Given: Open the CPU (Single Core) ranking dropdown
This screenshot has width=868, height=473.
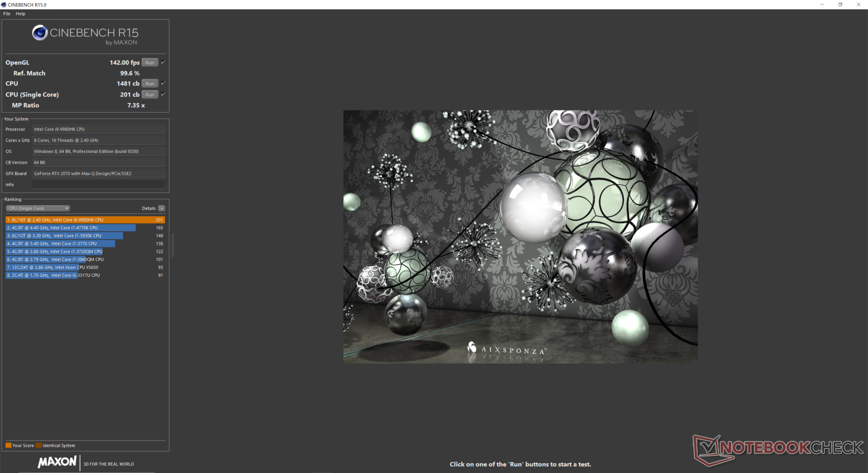Looking at the screenshot, I should click(38, 208).
